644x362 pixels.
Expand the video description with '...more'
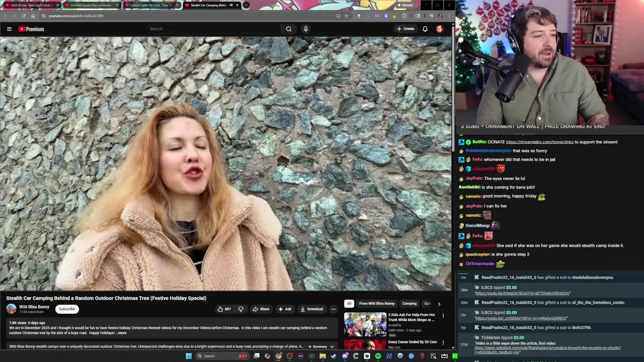pos(121,333)
